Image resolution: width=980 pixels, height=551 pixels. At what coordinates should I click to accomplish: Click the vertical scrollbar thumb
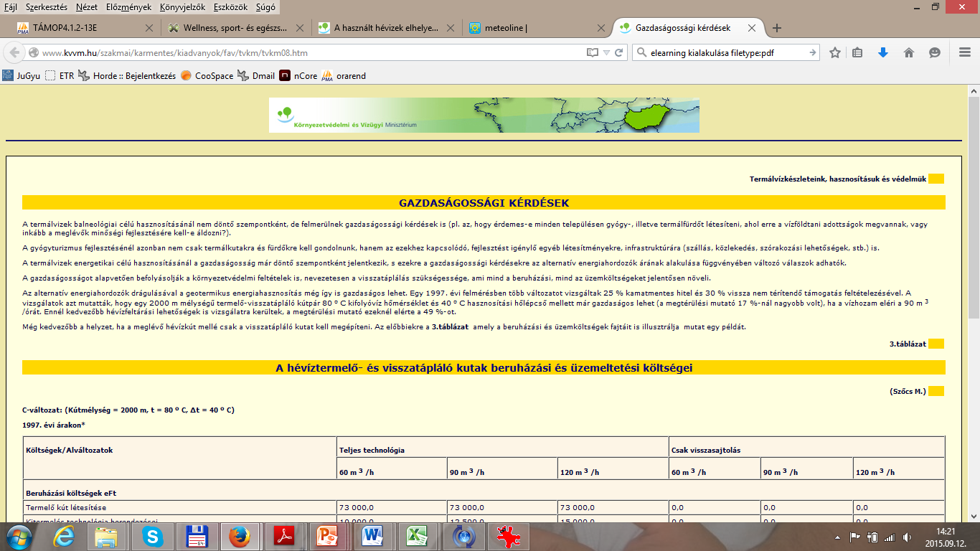click(x=974, y=208)
